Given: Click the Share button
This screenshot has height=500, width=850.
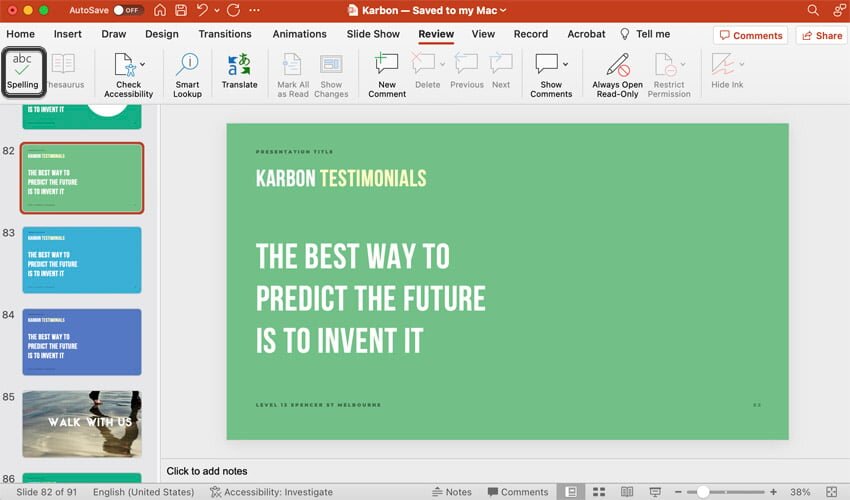Looking at the screenshot, I should [820, 35].
